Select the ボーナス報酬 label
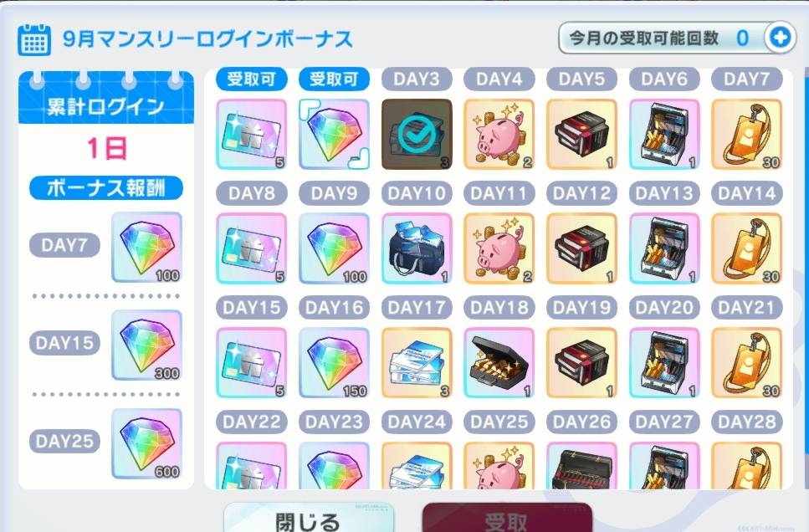 coord(105,188)
